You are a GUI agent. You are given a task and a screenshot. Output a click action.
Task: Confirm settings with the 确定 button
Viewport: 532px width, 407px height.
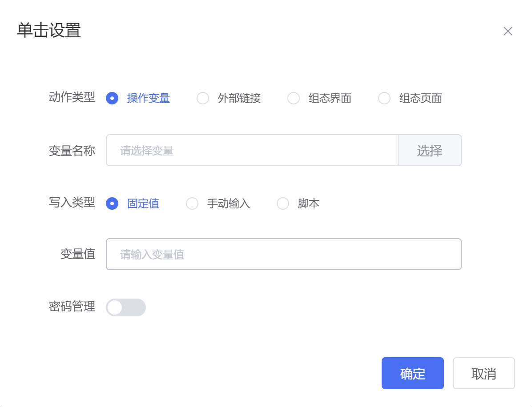coord(412,374)
